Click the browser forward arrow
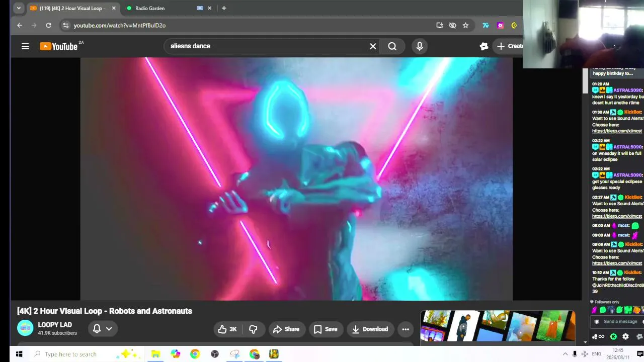 point(34,25)
